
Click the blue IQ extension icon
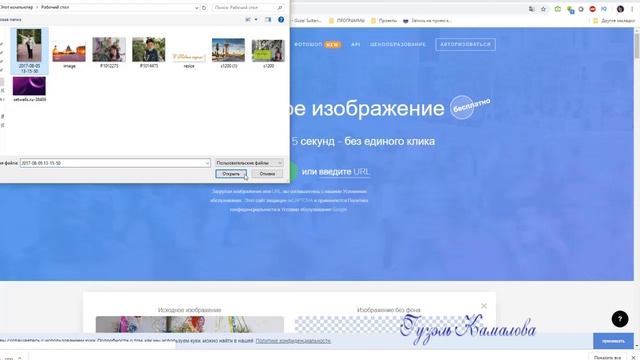pos(604,9)
